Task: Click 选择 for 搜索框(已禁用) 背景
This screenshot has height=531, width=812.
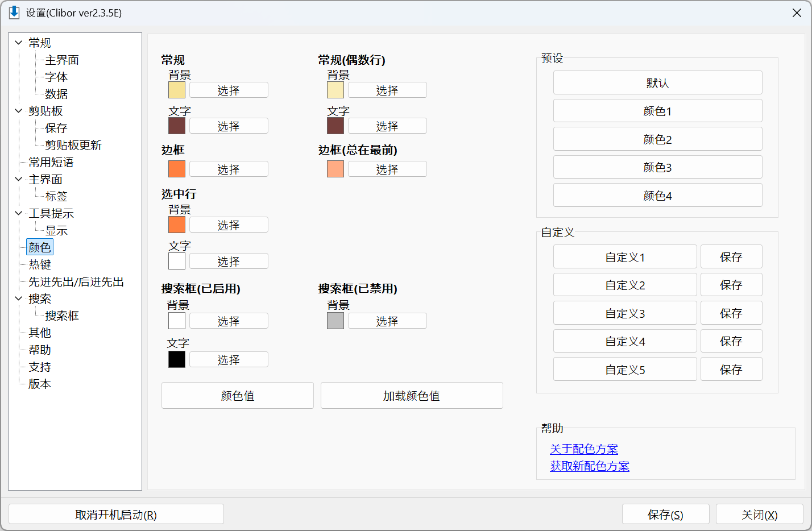Action: [387, 321]
